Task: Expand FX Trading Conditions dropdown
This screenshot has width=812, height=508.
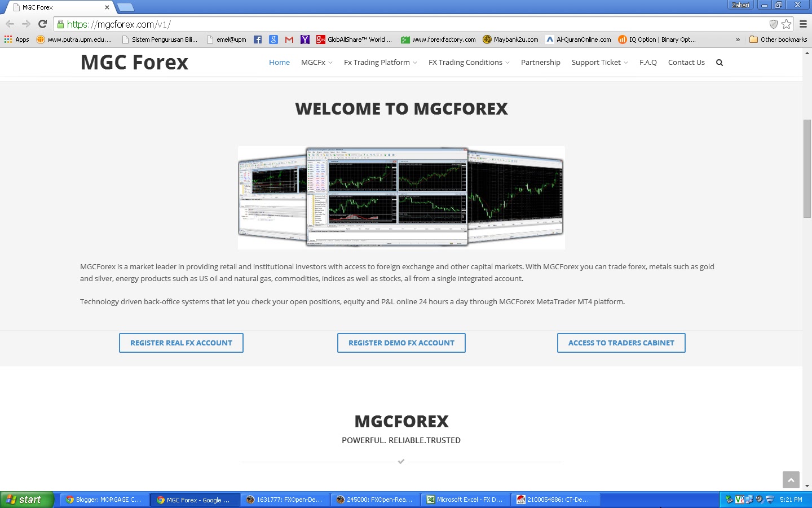Action: coord(469,63)
